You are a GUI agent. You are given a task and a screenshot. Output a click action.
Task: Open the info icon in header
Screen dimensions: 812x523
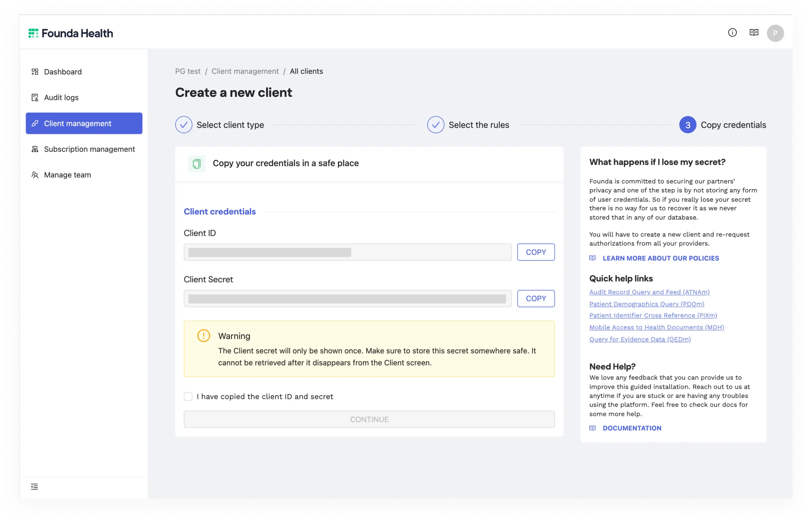(732, 33)
